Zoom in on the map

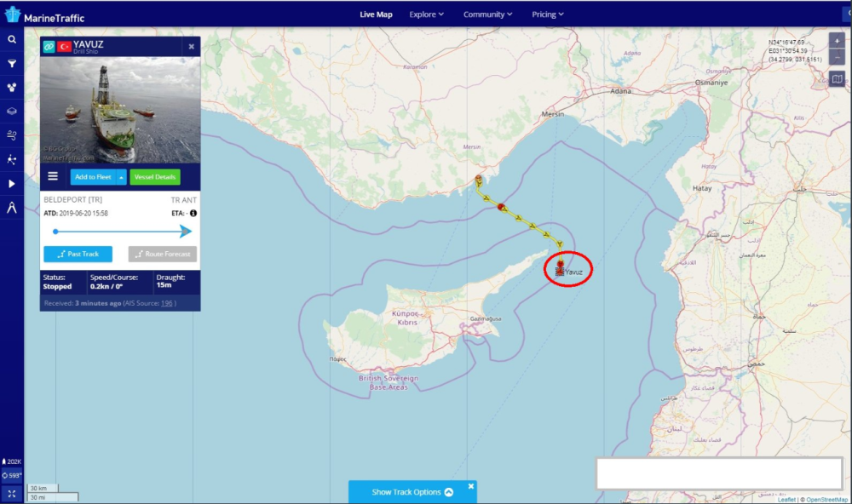837,40
